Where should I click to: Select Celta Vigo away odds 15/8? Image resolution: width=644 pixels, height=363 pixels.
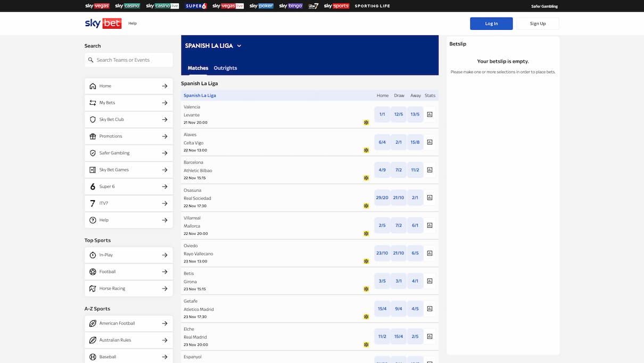415,142
